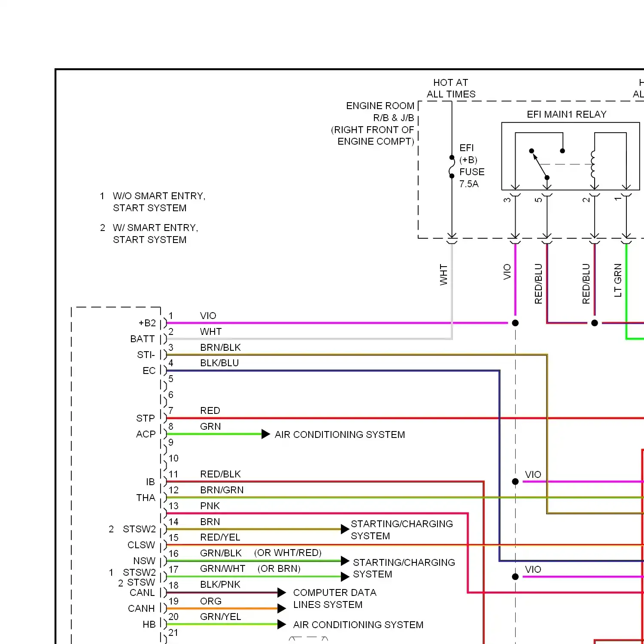The width and height of the screenshot is (644, 644).
Task: Click 'STARTING/CHARGING SYSTEM' beside the BRN wire
Action: click(402, 530)
